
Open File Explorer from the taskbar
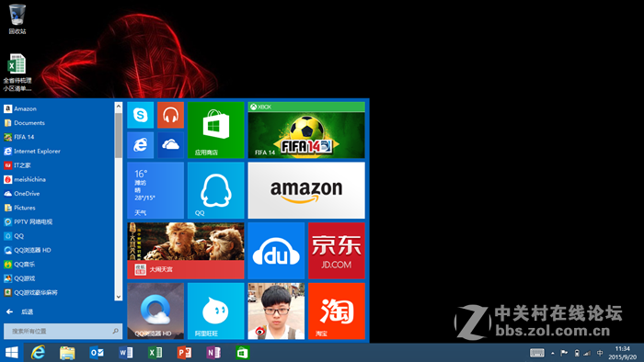point(67,353)
